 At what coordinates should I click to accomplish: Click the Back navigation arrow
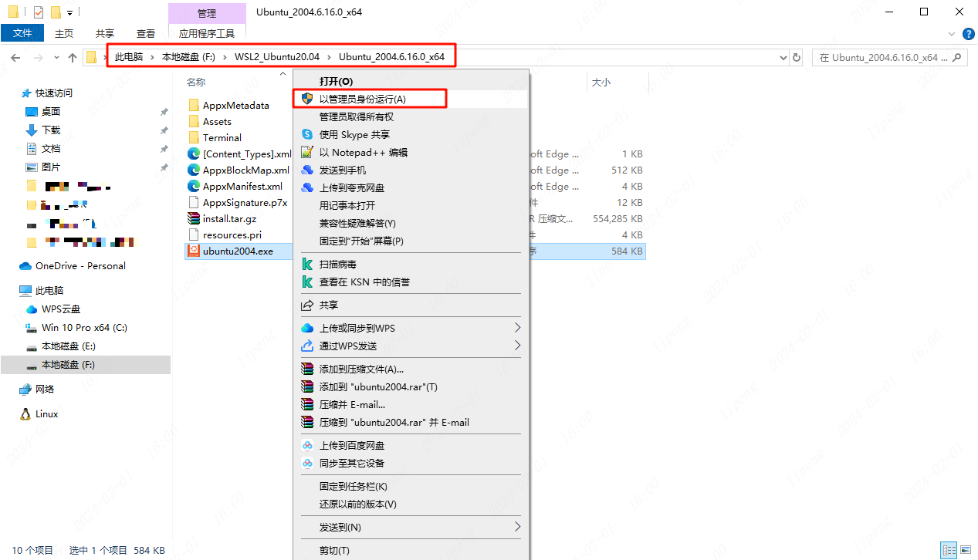(x=15, y=57)
